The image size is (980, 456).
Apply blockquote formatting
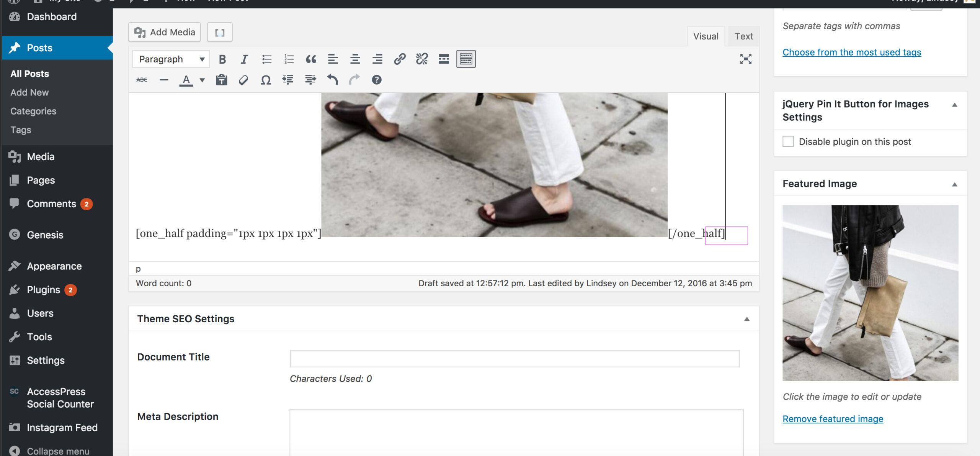coord(311,59)
